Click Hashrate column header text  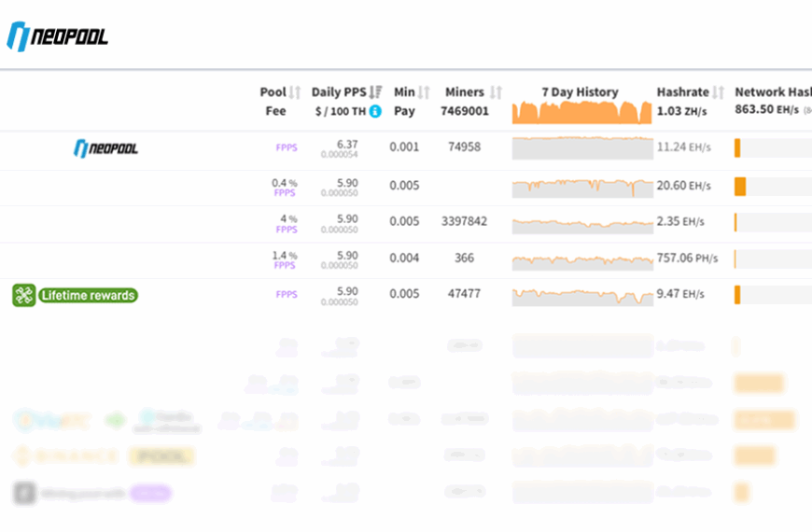(x=682, y=92)
